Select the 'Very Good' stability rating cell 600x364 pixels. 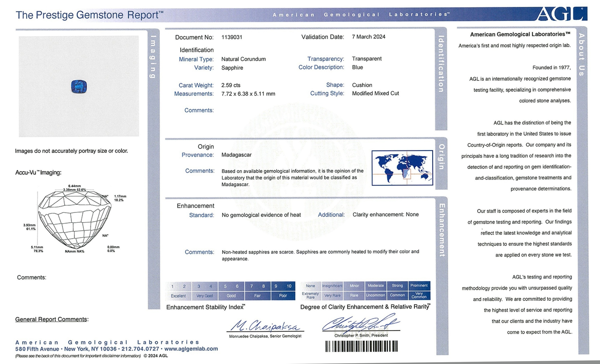tap(205, 296)
